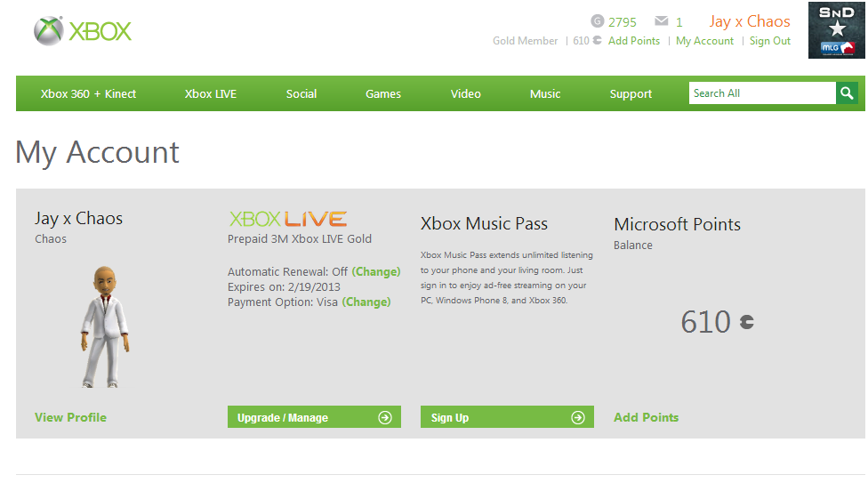The width and height of the screenshot is (868, 483).
Task: Click the My Account page heading
Action: (98, 152)
